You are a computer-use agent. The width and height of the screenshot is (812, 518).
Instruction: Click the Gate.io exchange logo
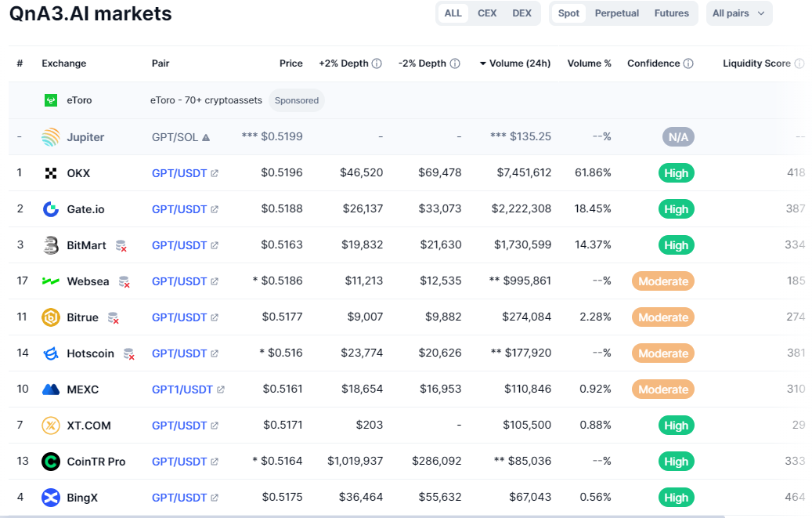coord(51,209)
